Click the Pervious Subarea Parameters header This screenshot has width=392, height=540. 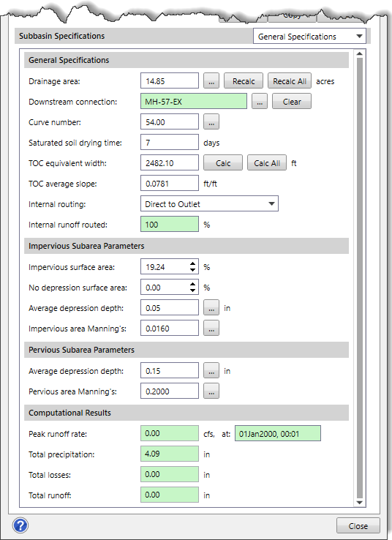(186, 350)
